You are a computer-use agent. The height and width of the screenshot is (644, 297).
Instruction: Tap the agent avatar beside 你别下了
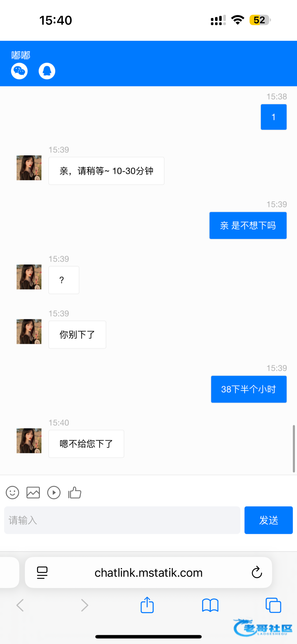[x=29, y=331]
